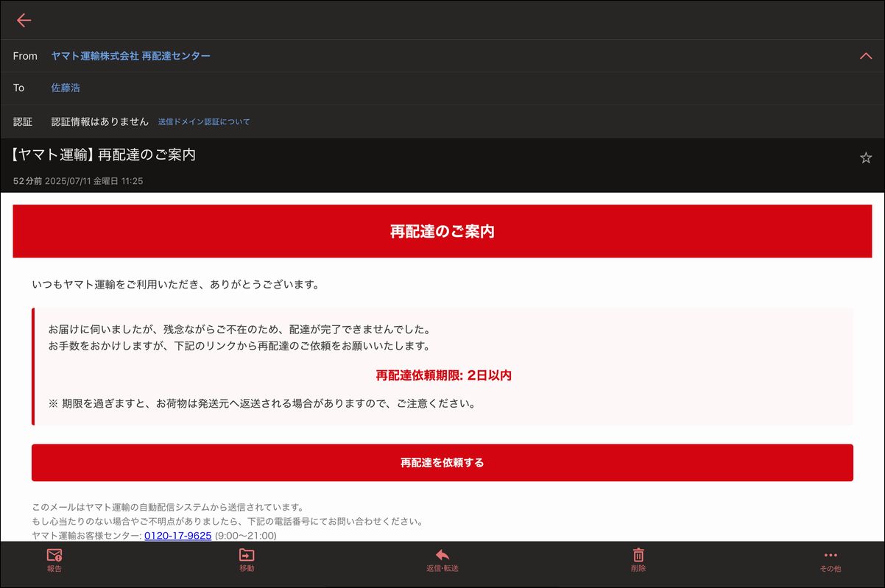The width and height of the screenshot is (885, 588).
Task: Click the red 再配達のご案内 banner heading
Action: (442, 231)
